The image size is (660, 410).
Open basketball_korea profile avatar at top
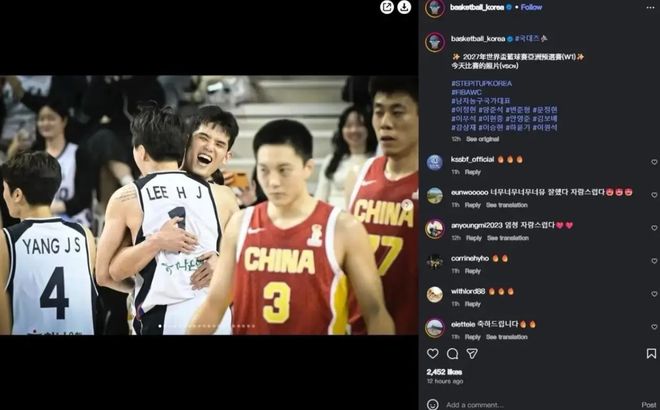point(435,8)
